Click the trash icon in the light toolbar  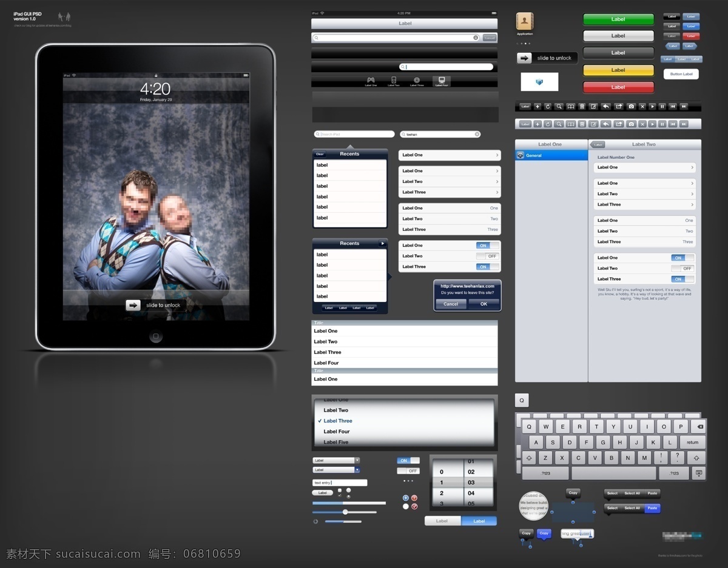[582, 124]
